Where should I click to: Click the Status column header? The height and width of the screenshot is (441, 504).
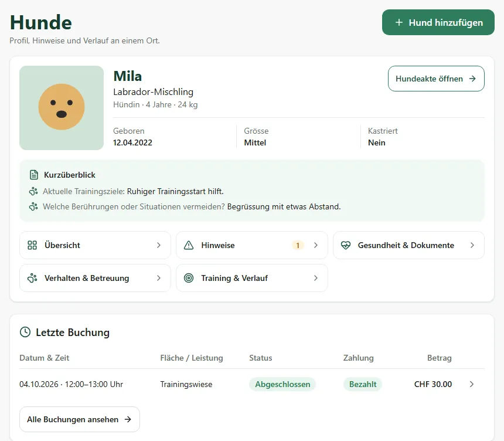pos(261,358)
